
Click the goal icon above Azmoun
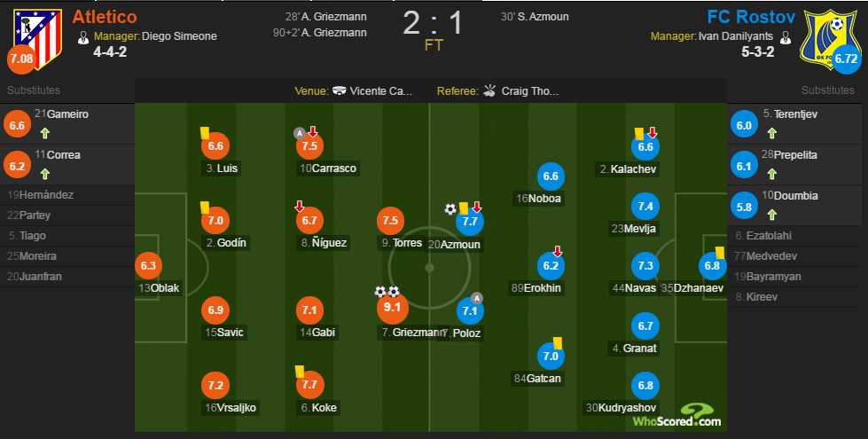tap(450, 208)
